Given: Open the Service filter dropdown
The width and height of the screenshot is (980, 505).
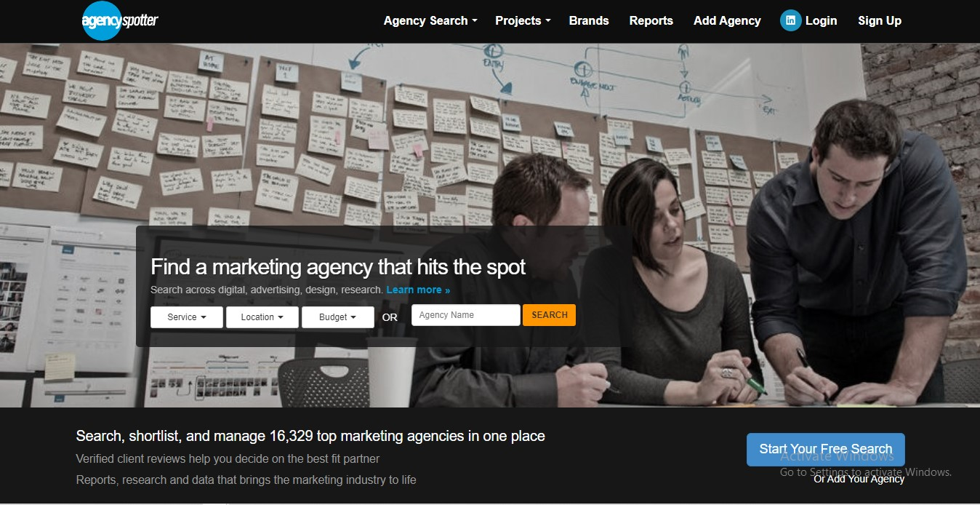Looking at the screenshot, I should click(x=187, y=317).
